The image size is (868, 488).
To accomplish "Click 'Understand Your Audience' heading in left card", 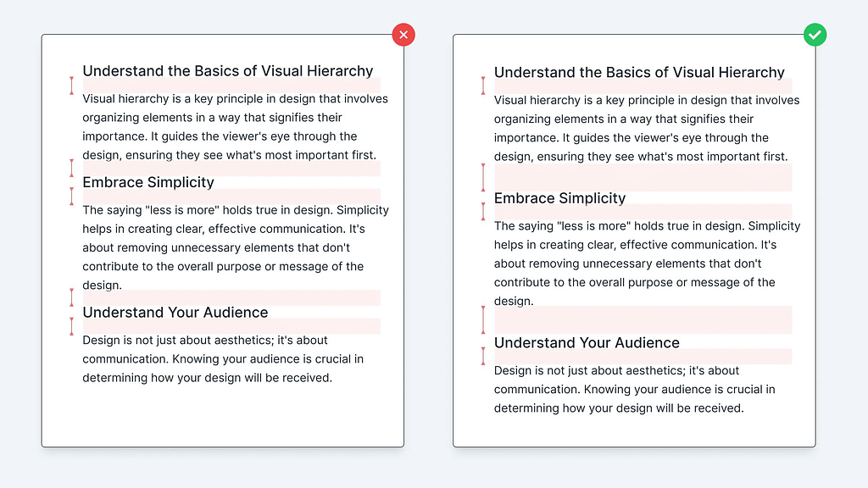I will pos(175,312).
